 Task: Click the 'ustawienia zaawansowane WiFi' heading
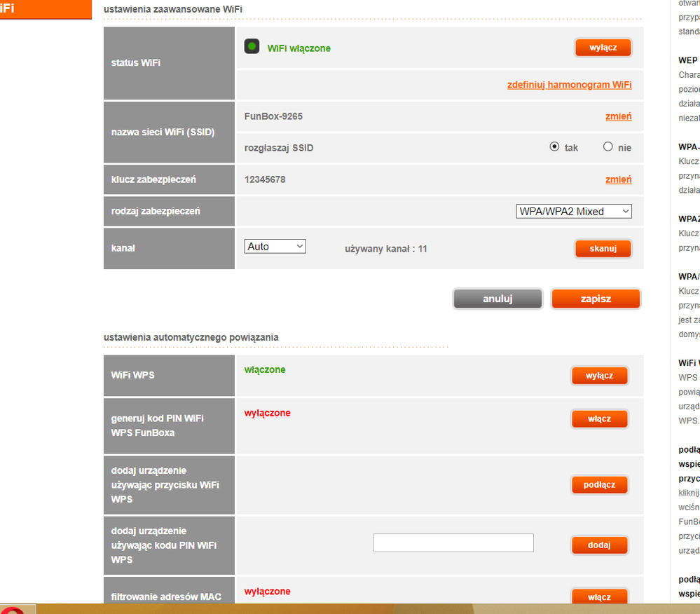pos(173,9)
